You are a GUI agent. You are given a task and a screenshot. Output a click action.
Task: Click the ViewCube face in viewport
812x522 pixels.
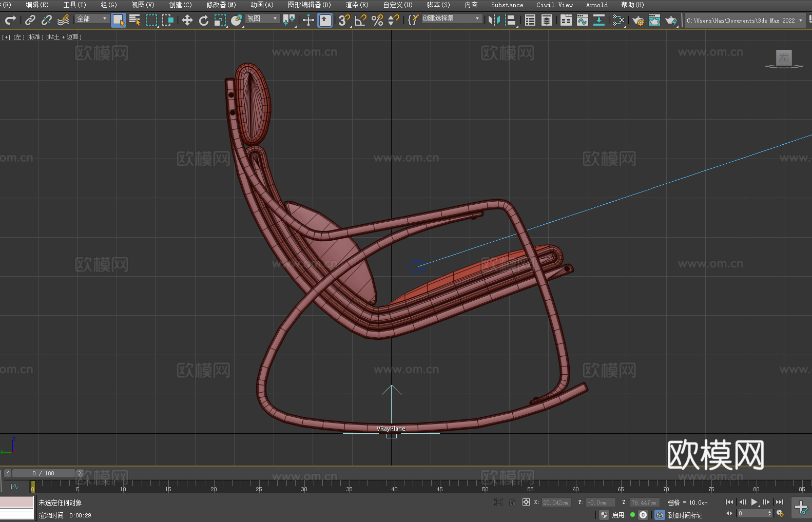pyautogui.click(x=784, y=57)
